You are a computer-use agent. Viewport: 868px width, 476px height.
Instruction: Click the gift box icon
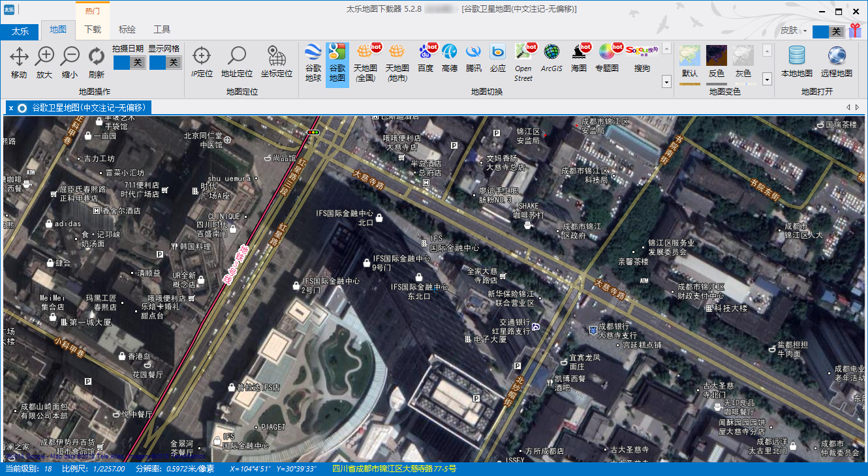click(x=856, y=30)
